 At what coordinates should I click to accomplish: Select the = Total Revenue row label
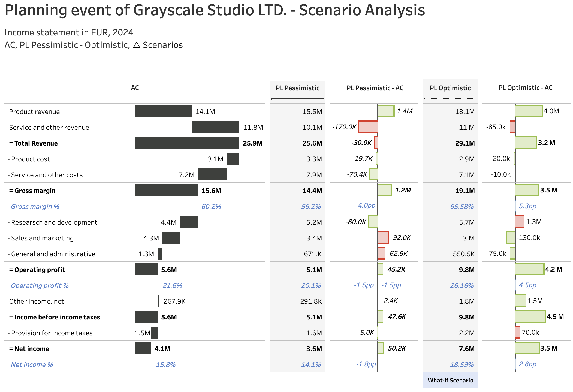[33, 143]
